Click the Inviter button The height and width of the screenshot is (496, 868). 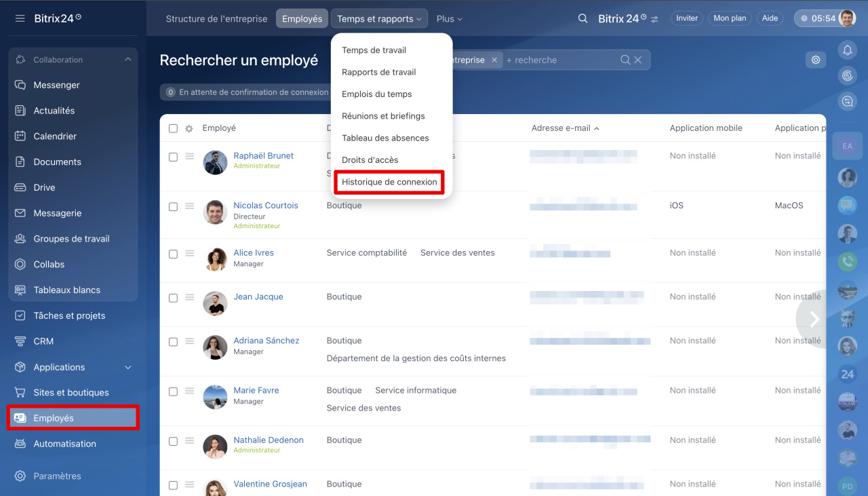[686, 18]
